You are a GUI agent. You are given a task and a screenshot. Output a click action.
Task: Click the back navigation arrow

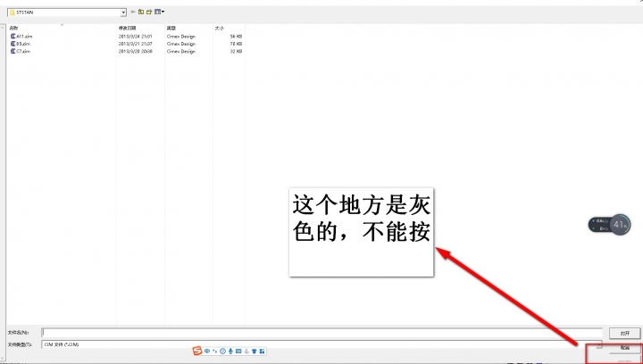133,12
